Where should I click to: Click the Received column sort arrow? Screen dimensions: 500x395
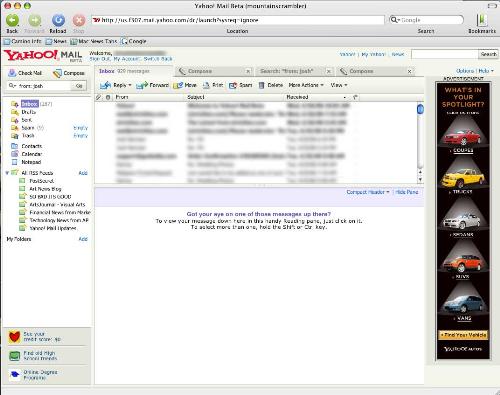(344, 97)
